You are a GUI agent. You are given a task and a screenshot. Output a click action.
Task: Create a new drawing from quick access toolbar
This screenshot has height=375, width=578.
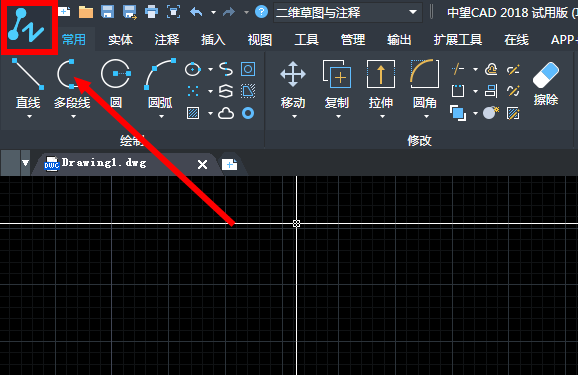64,12
